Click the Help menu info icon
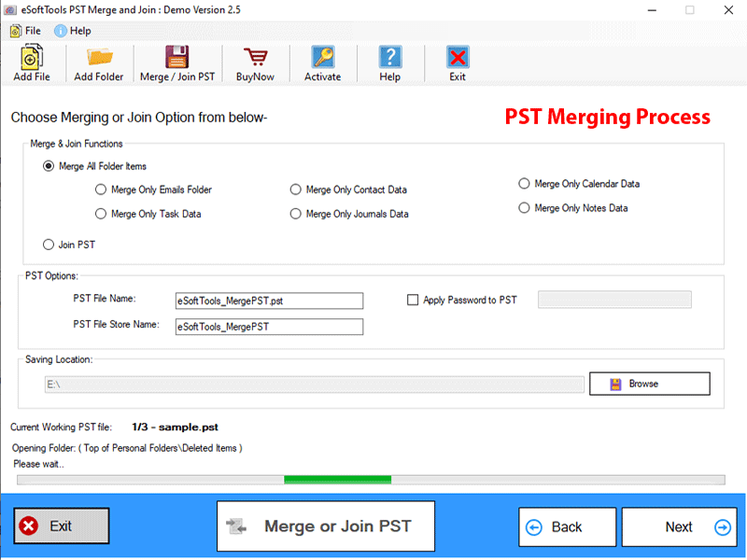This screenshot has height=560, width=747. pos(60,31)
